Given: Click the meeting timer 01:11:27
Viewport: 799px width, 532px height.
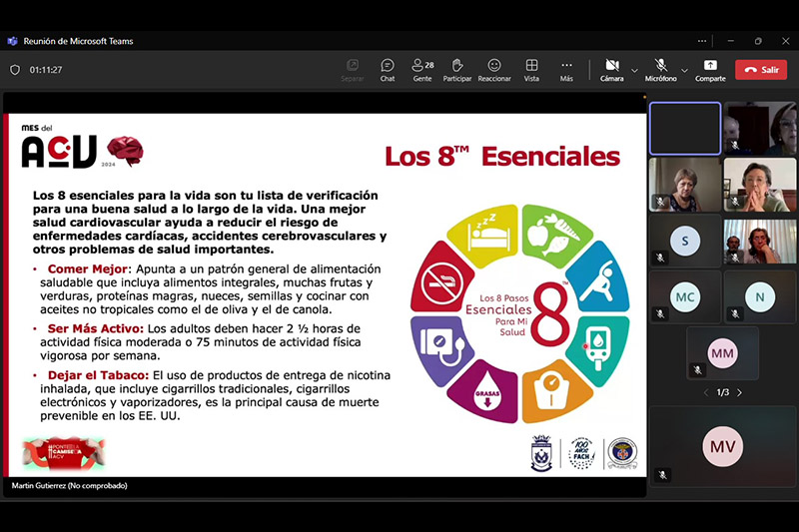Looking at the screenshot, I should coord(46,70).
